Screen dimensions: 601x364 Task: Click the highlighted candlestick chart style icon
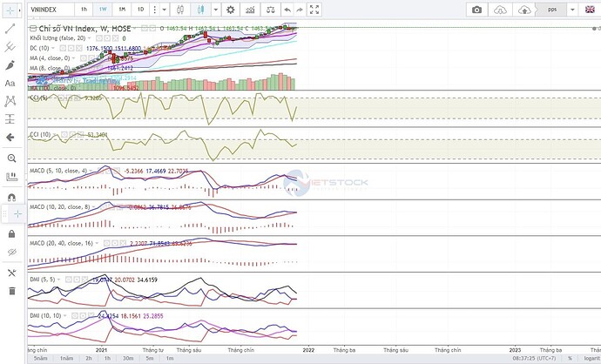[x=201, y=10]
